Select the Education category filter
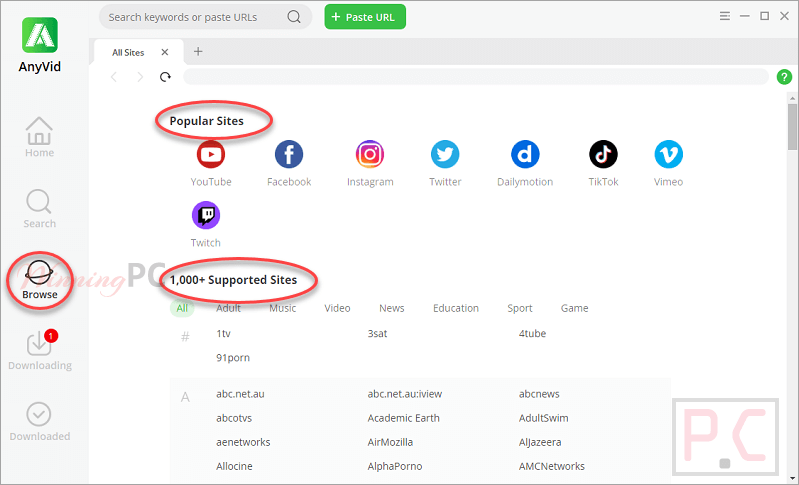The image size is (799, 485). (456, 308)
